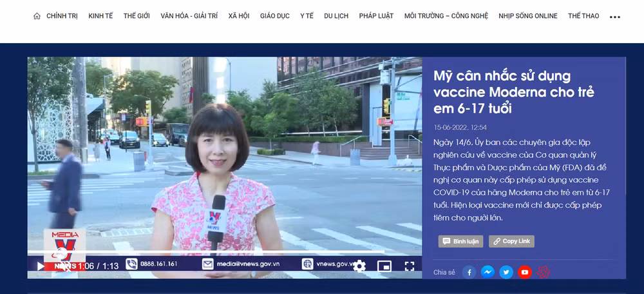
Task: Click the Bình luận comment button
Action: pyautogui.click(x=460, y=241)
